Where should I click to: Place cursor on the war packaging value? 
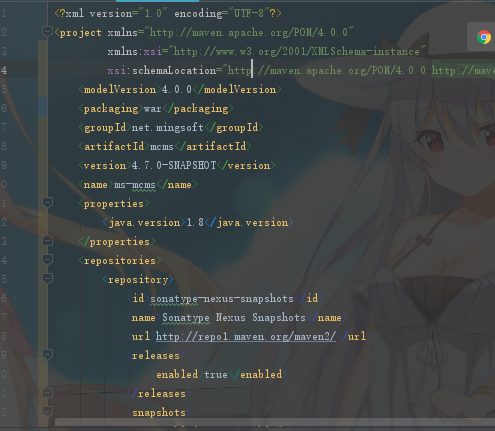pos(152,109)
